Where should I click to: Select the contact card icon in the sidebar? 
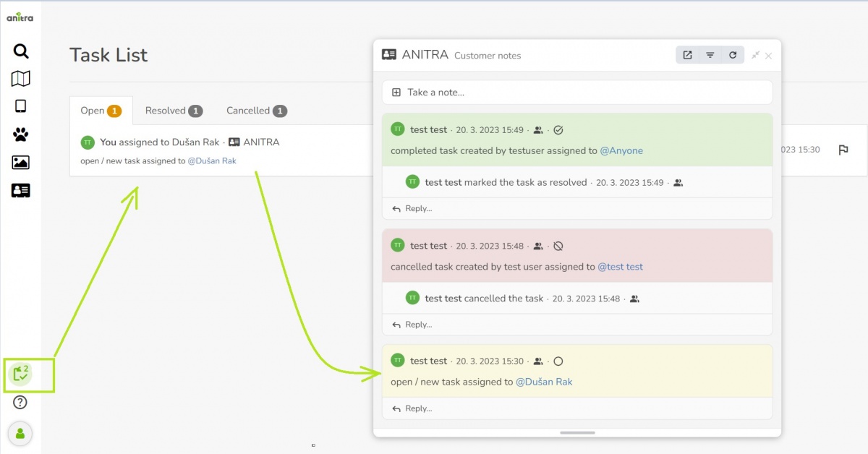tap(20, 190)
